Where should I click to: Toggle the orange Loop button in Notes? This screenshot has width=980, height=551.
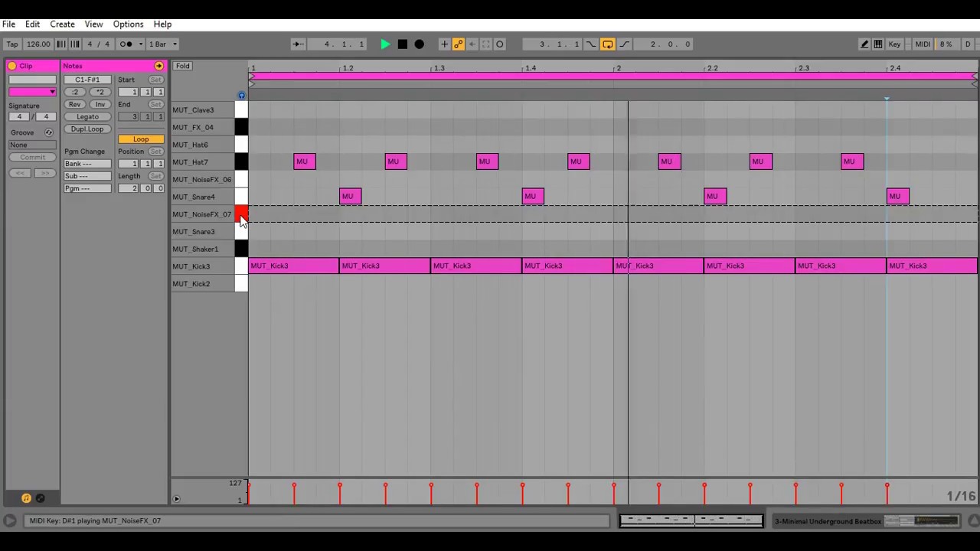pos(141,139)
